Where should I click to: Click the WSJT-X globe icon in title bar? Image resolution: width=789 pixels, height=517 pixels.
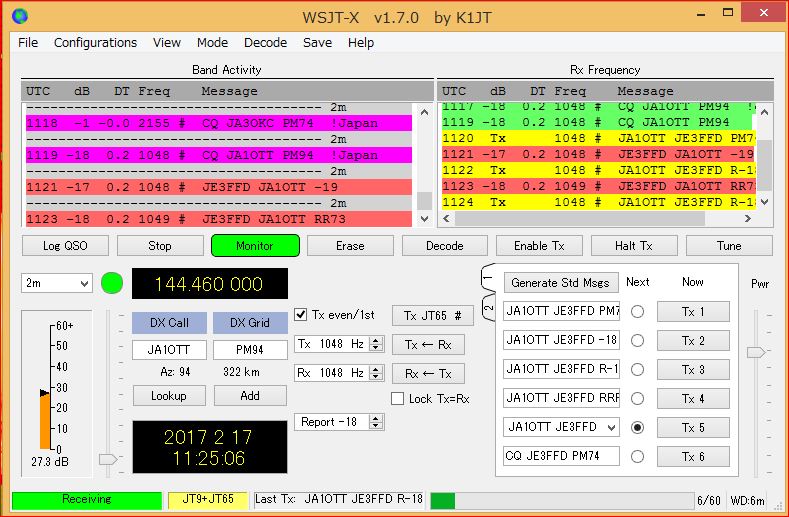tap(20, 16)
